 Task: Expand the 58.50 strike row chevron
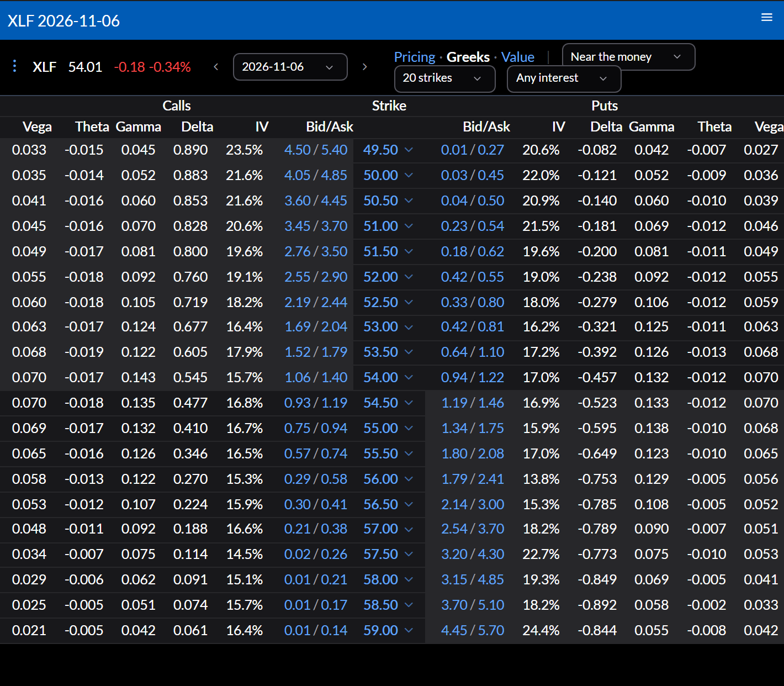[x=409, y=605]
